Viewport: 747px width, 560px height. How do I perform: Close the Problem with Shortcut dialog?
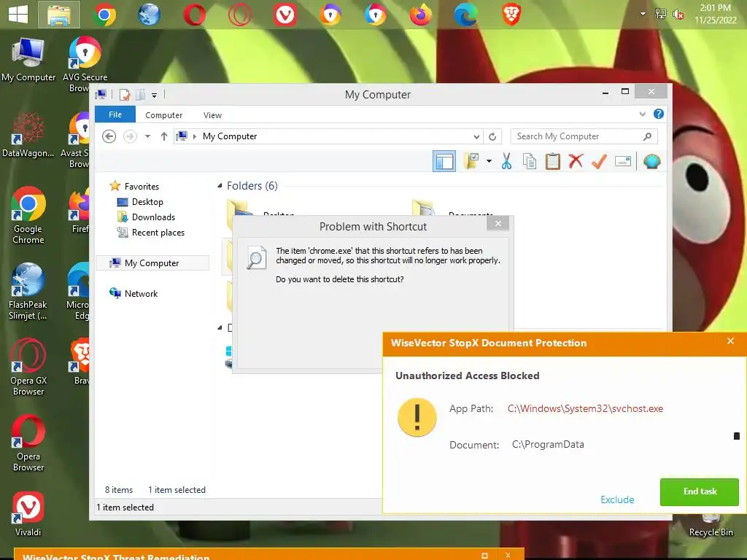coord(498,223)
